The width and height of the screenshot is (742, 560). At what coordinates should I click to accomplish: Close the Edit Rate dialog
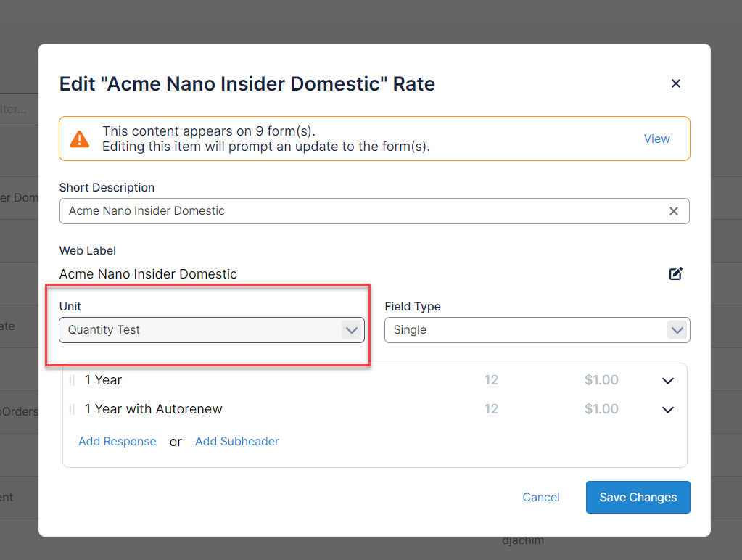[x=675, y=83]
